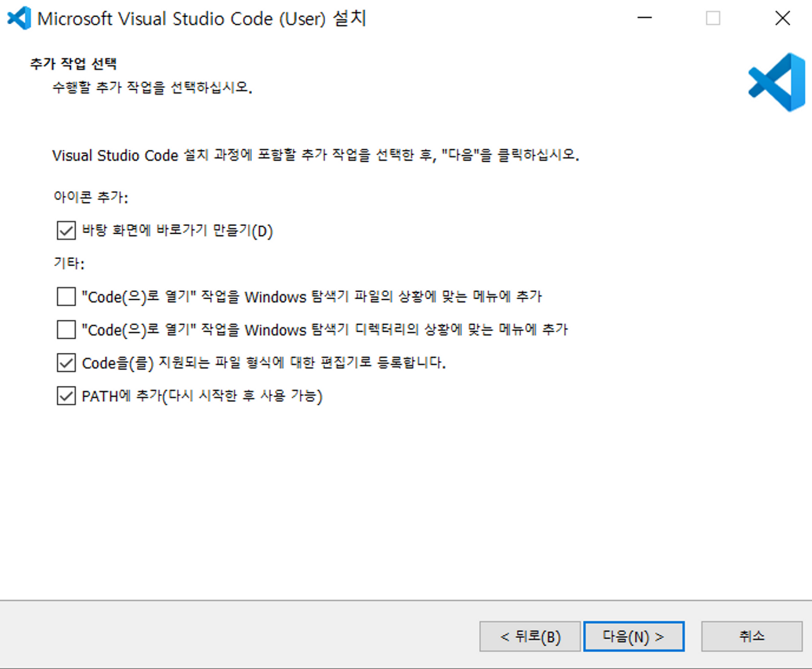This screenshot has height=669, width=812.
Task: Click the VS Code icon in title bar
Action: 19,18
